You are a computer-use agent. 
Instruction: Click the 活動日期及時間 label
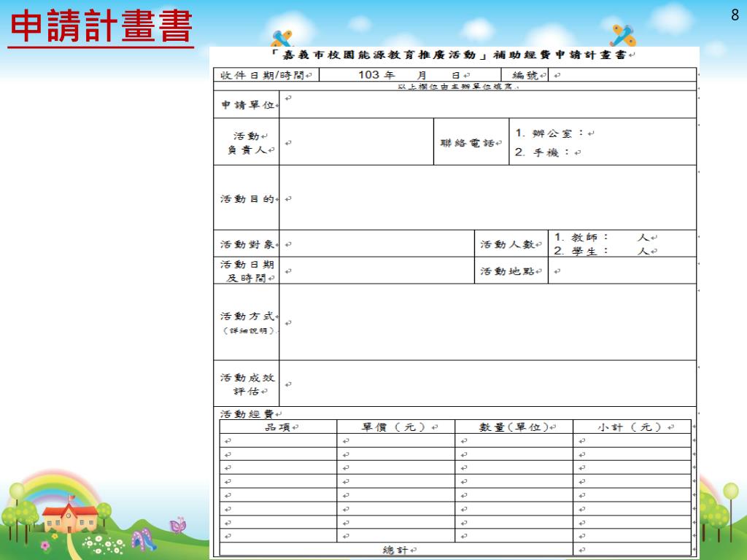coord(247,271)
